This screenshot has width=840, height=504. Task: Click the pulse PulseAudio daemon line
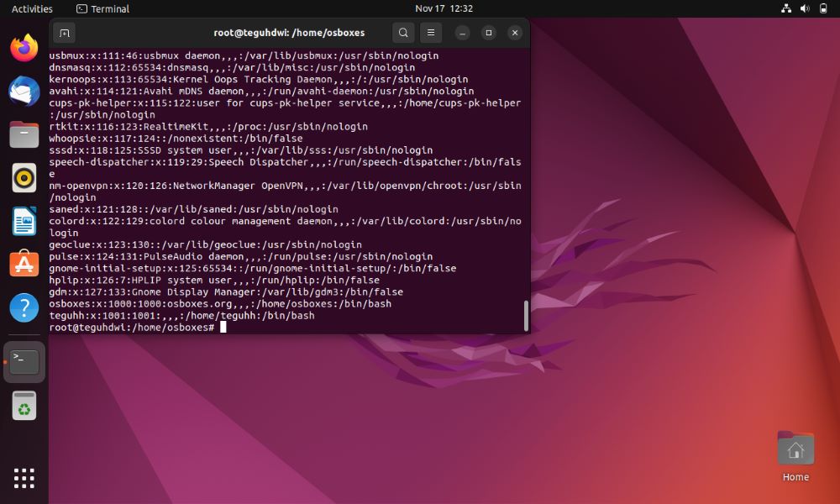point(241,256)
